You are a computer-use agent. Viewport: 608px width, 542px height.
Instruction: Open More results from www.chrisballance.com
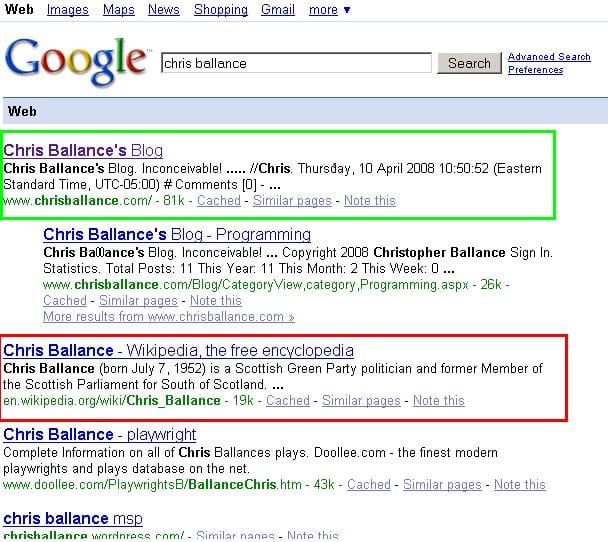(169, 317)
